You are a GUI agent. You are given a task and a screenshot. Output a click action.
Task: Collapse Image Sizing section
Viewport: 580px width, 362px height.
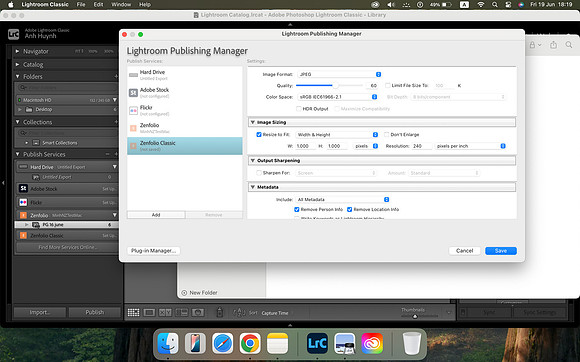coord(253,122)
